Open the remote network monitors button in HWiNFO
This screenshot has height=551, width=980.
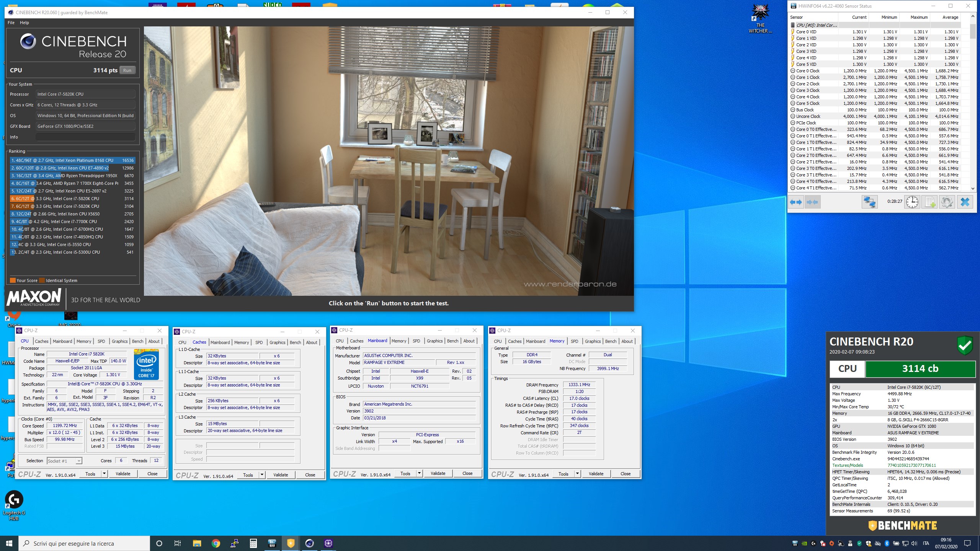[869, 202]
